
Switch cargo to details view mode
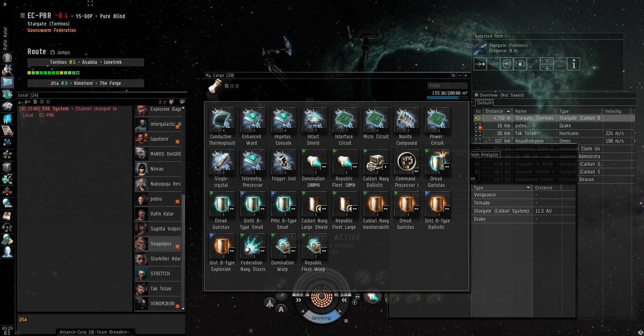click(232, 86)
